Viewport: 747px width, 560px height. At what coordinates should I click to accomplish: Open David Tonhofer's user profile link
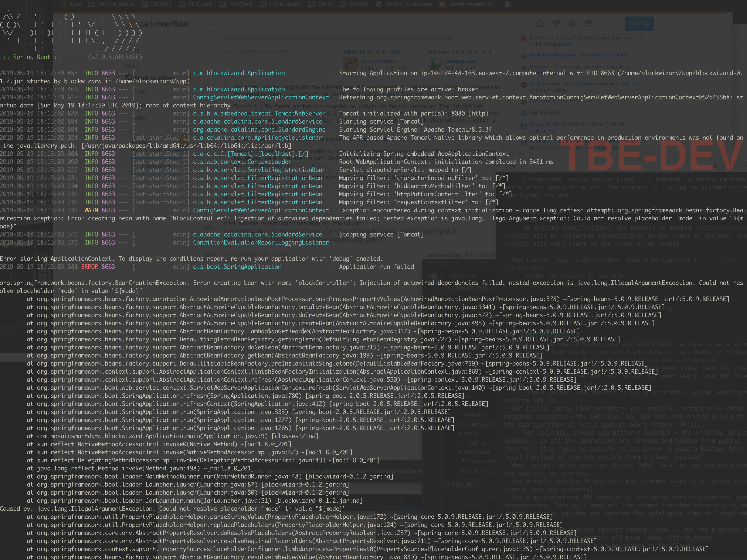click(x=379, y=61)
